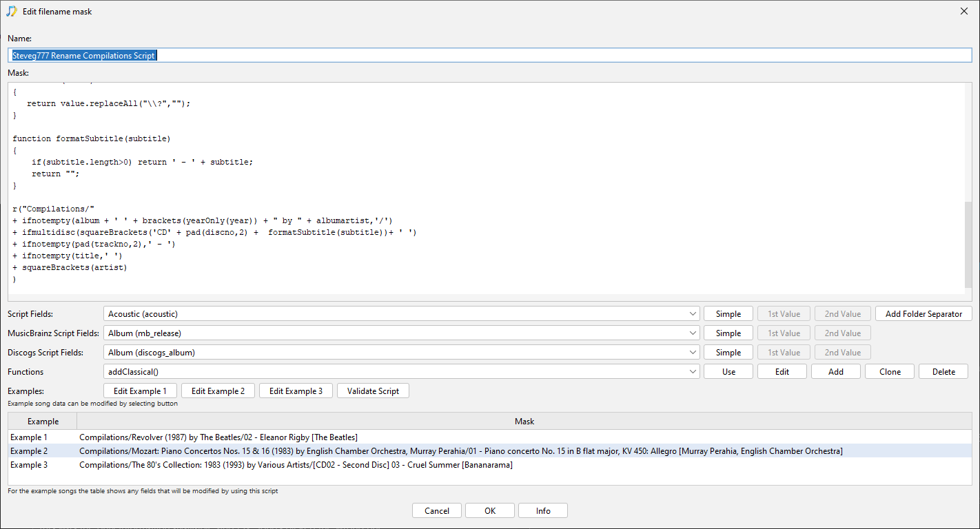Click 1st Value button in Discogs row
The width and height of the screenshot is (980, 529).
pos(784,353)
